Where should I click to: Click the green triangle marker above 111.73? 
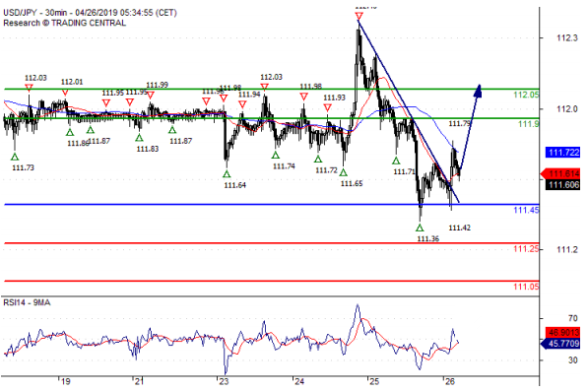15,157
